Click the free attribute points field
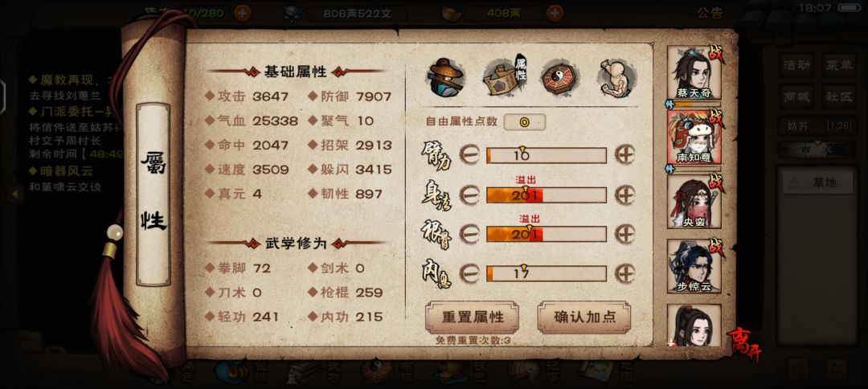The width and height of the screenshot is (868, 389). 524,121
